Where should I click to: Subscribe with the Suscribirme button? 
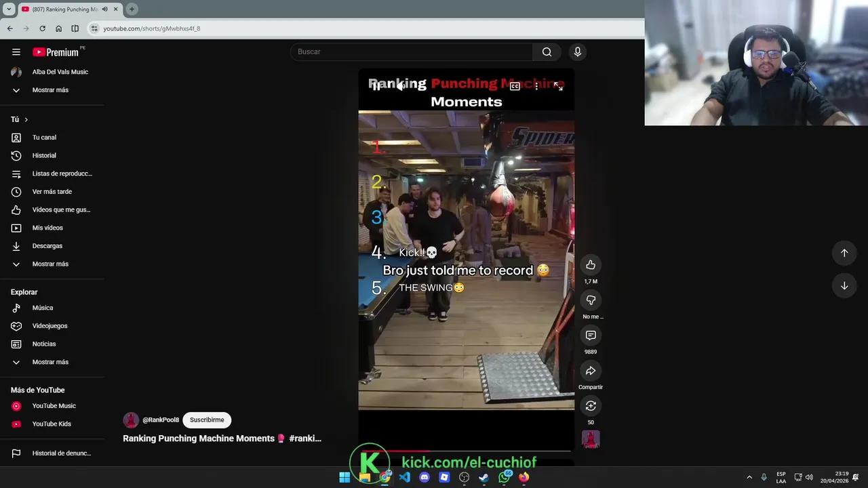[207, 420]
